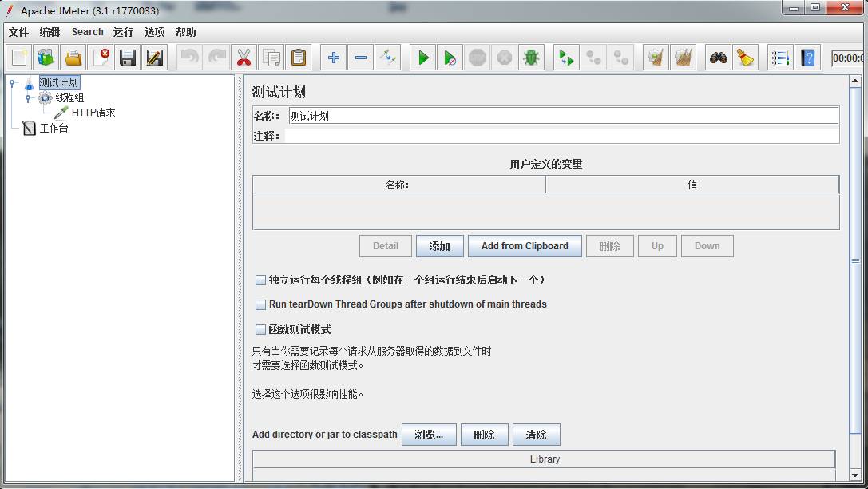Click the Toggle enable/disable icon

pos(388,58)
